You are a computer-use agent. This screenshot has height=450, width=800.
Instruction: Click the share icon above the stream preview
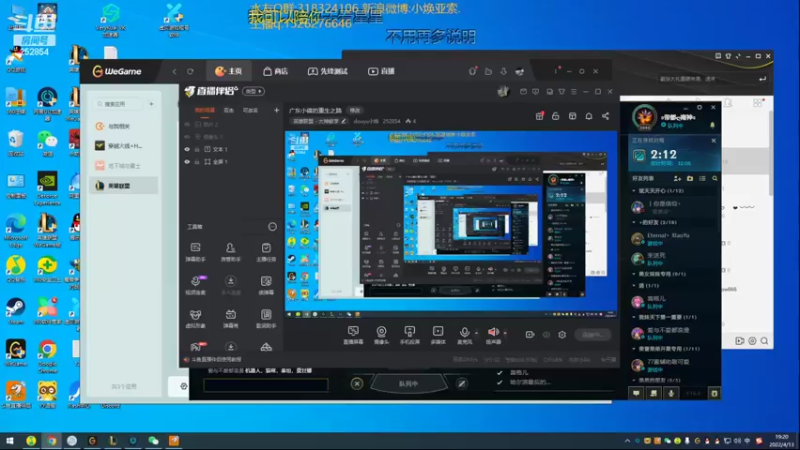coord(605,116)
